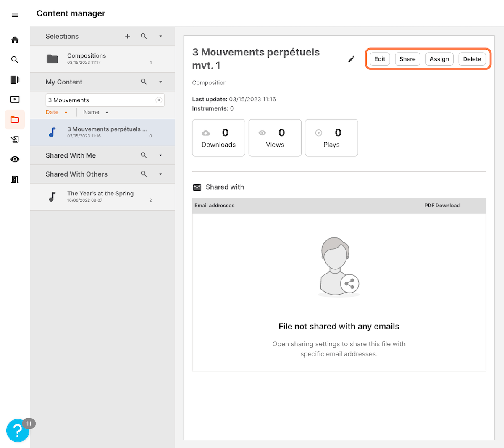Sort My Content by Name

pos(92,112)
